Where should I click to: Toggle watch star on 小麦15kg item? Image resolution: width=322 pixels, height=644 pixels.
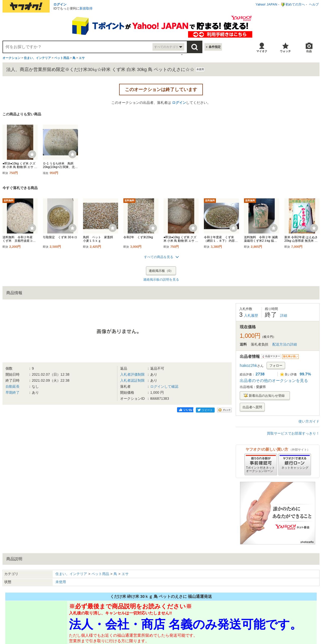coord(113,228)
